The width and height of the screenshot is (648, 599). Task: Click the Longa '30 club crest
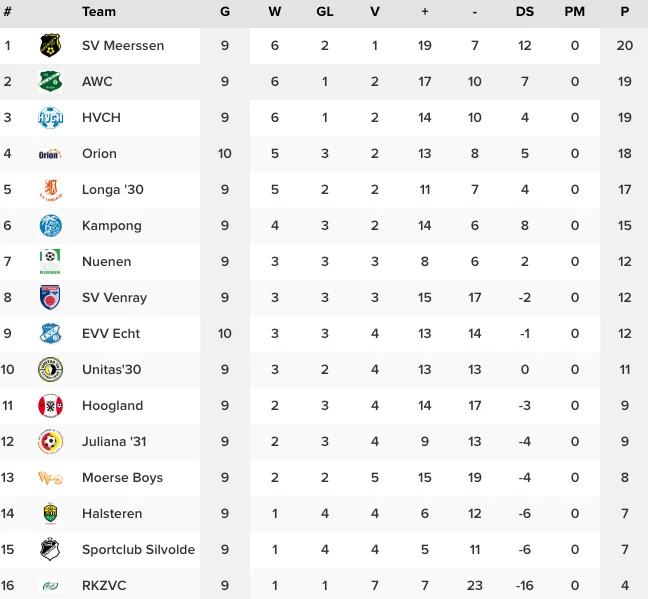click(x=50, y=189)
